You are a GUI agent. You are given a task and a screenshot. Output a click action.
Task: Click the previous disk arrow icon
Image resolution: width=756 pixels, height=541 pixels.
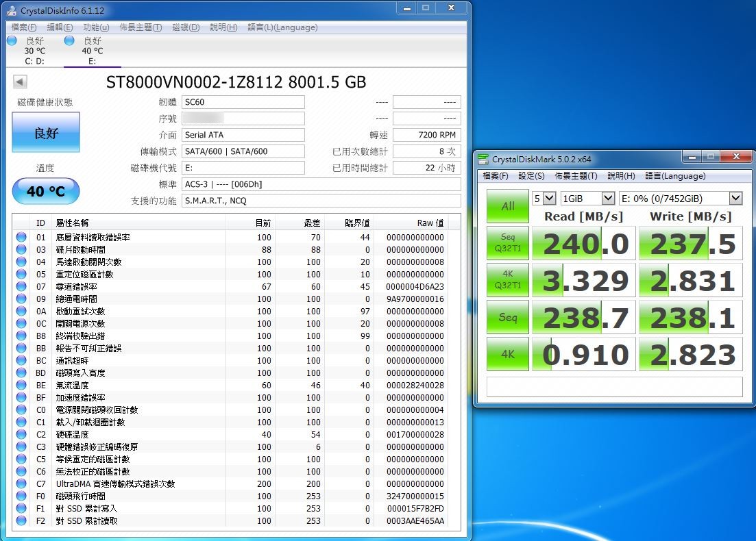(x=20, y=81)
